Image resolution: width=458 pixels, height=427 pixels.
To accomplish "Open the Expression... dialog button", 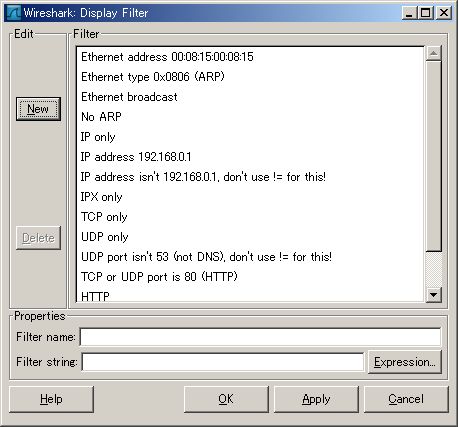I will [x=405, y=362].
